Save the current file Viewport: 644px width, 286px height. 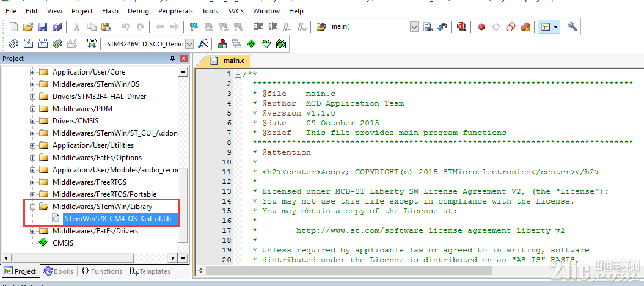coord(43,27)
